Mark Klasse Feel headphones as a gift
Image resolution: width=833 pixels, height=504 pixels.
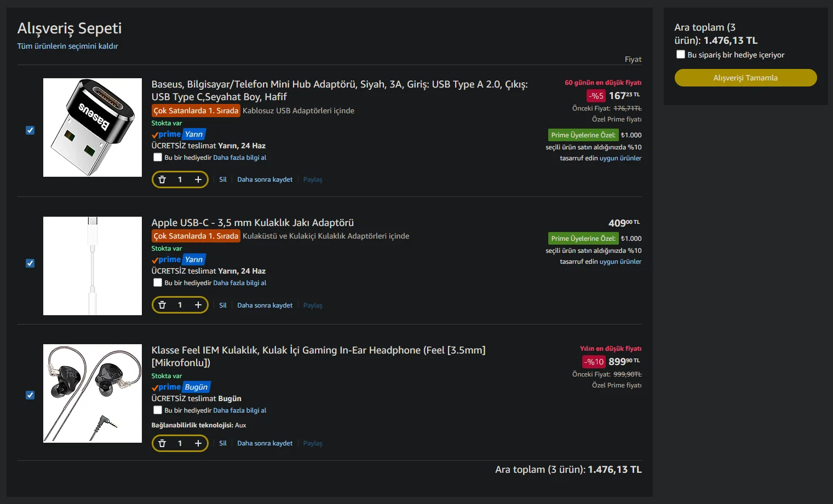coord(158,410)
